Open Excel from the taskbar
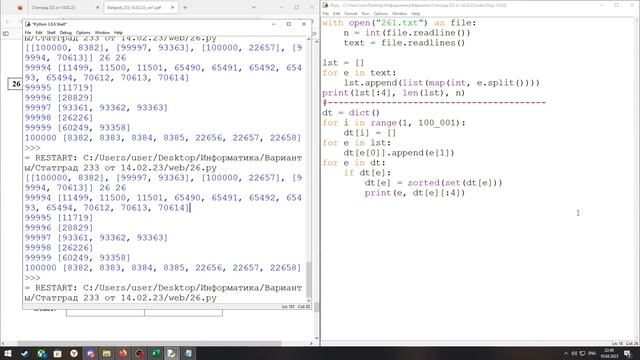 click(156, 353)
